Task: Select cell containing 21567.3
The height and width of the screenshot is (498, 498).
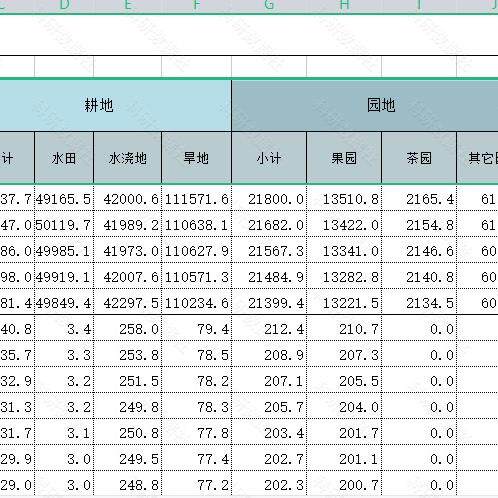Action: (269, 250)
